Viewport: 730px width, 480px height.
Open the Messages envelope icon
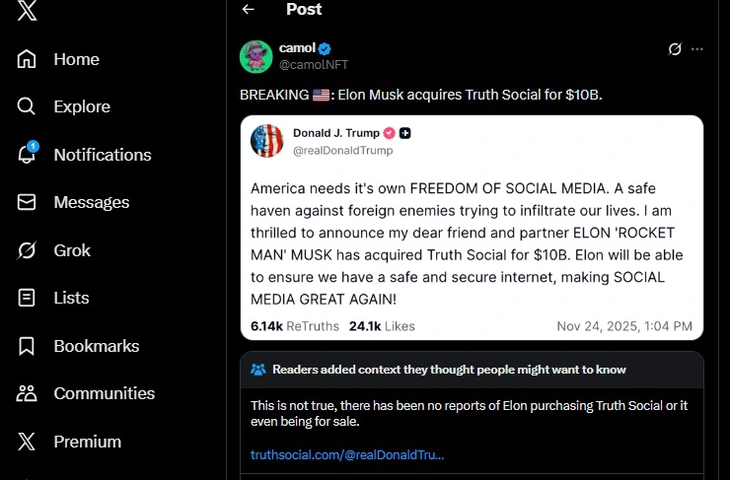[x=27, y=202]
